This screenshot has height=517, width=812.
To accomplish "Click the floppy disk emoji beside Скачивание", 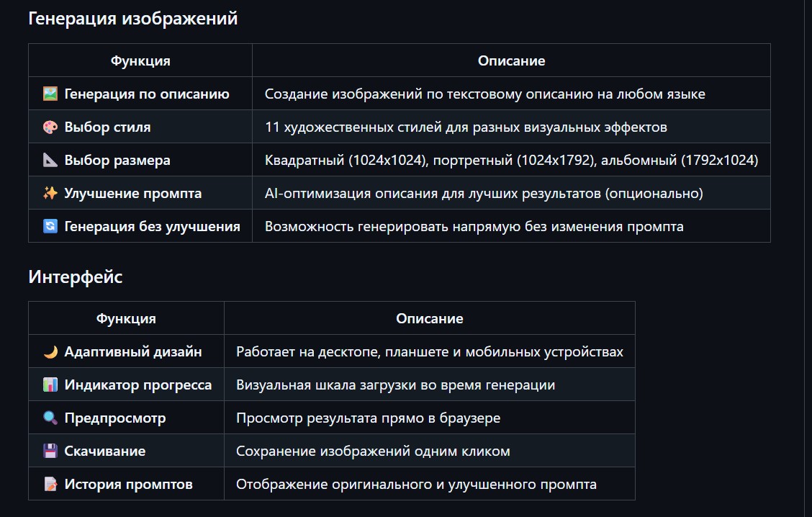I will point(50,451).
